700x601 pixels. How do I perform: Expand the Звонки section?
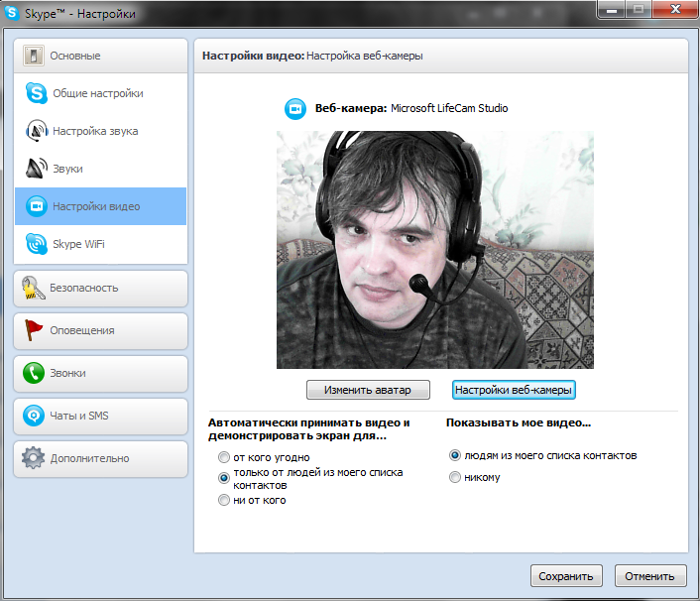101,373
